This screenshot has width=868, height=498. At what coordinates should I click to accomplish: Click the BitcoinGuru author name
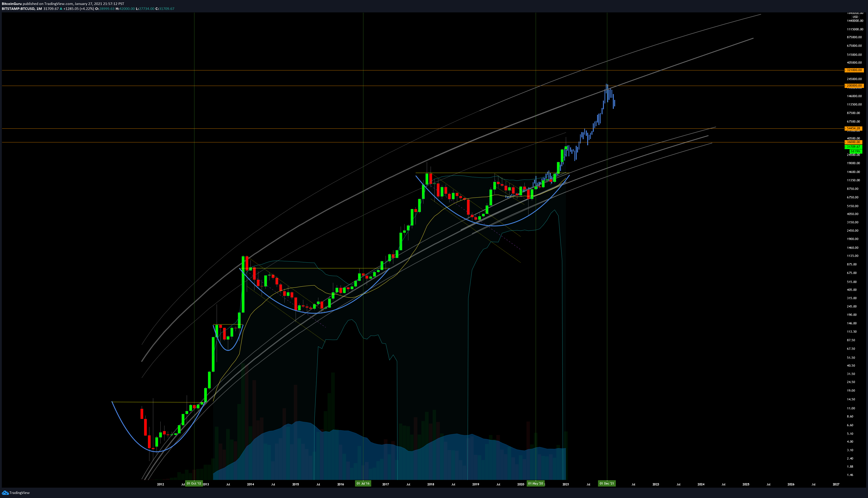(x=12, y=4)
